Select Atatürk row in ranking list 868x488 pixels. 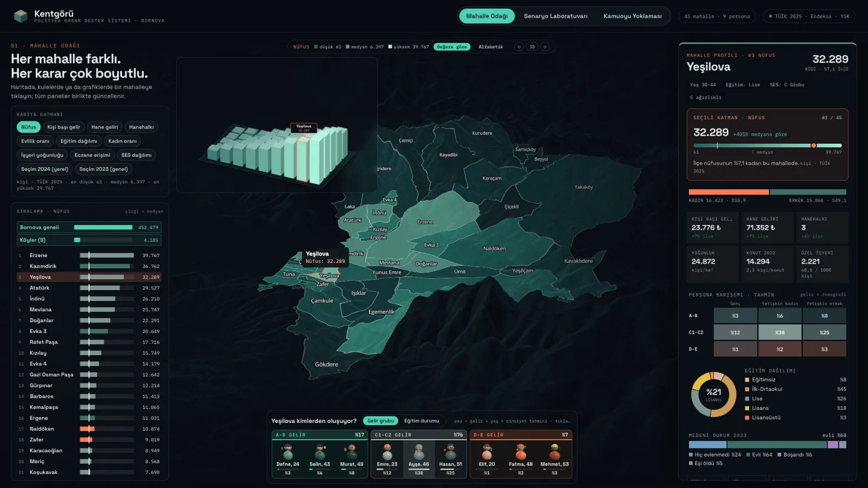[89, 288]
